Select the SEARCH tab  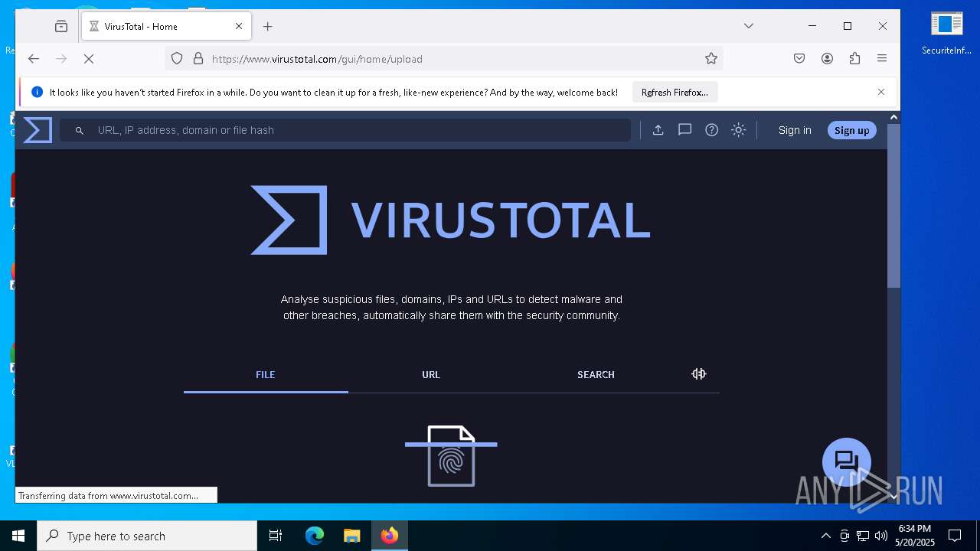coord(596,374)
